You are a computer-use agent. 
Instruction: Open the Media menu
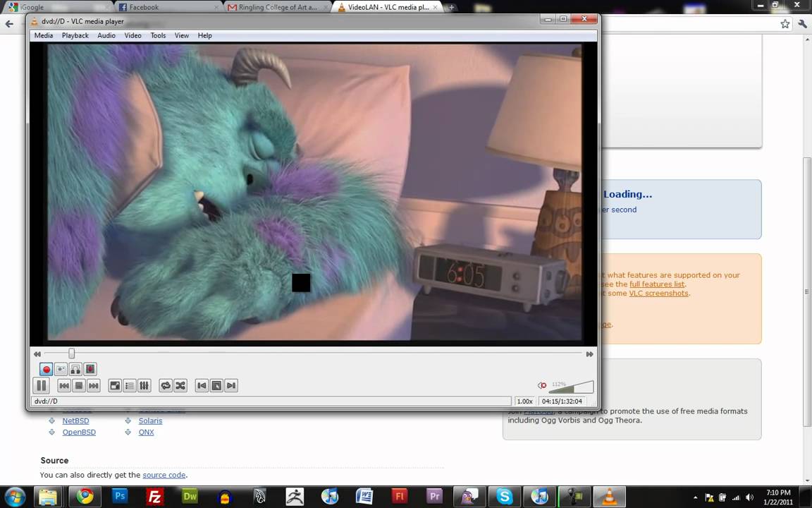click(44, 35)
